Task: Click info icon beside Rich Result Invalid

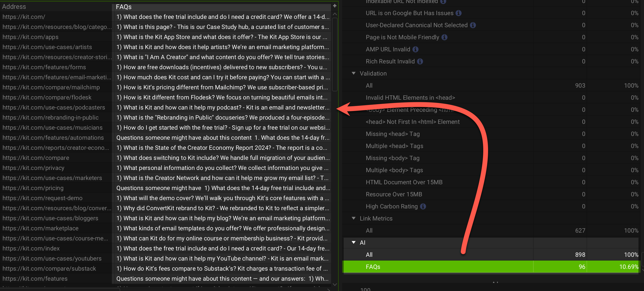Action: click(420, 61)
